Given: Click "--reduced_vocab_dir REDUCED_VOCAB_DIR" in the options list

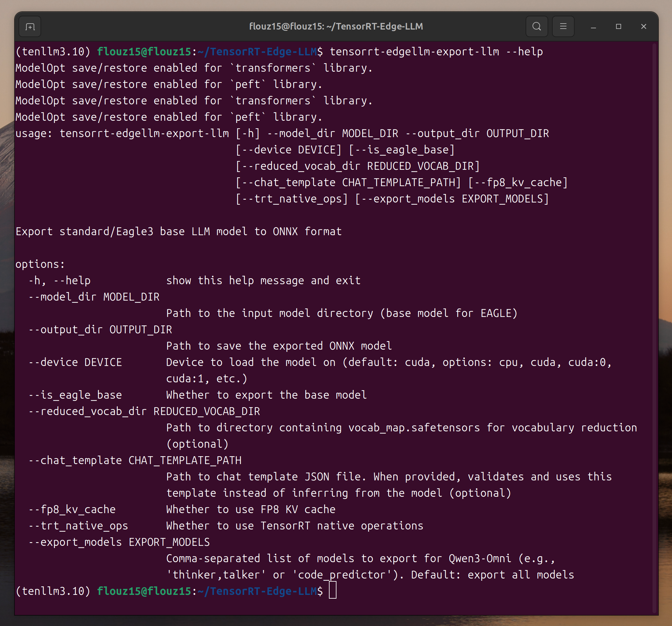Looking at the screenshot, I should (144, 412).
